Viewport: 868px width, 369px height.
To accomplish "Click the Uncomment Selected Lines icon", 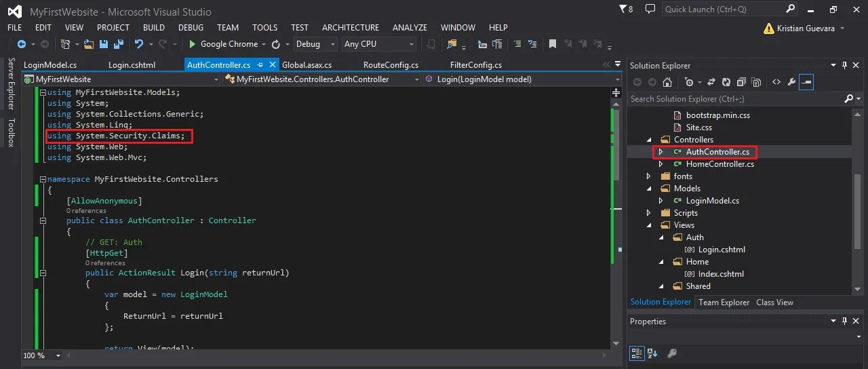I will coord(532,44).
